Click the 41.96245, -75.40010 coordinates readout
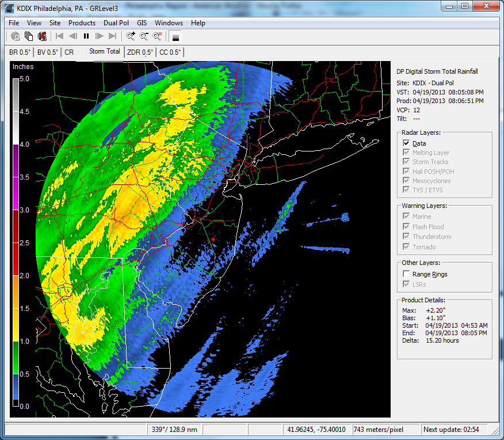The width and height of the screenshot is (504, 440). (x=316, y=430)
